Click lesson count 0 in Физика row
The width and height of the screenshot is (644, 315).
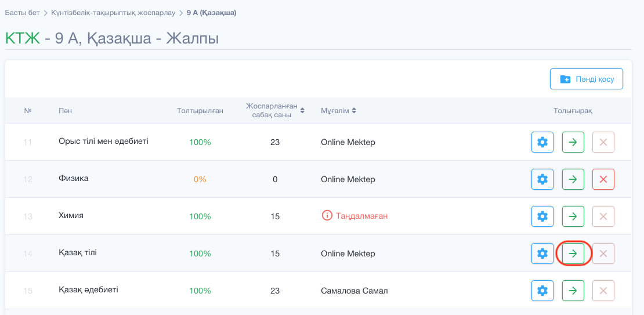point(275,179)
